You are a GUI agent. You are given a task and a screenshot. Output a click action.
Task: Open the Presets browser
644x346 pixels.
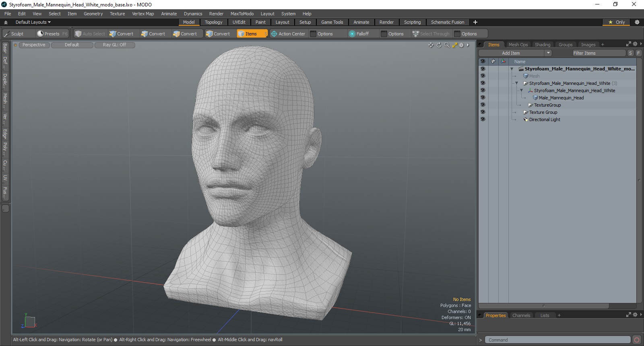coord(52,34)
